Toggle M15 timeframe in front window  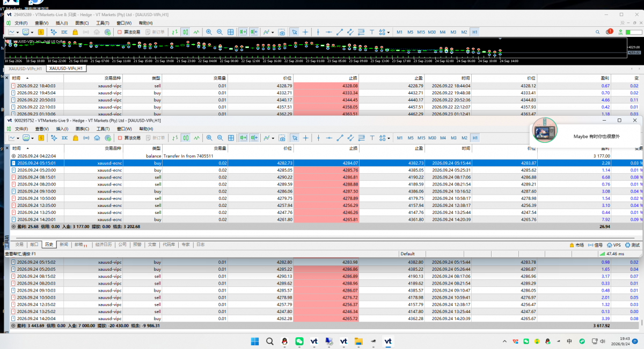[421, 138]
